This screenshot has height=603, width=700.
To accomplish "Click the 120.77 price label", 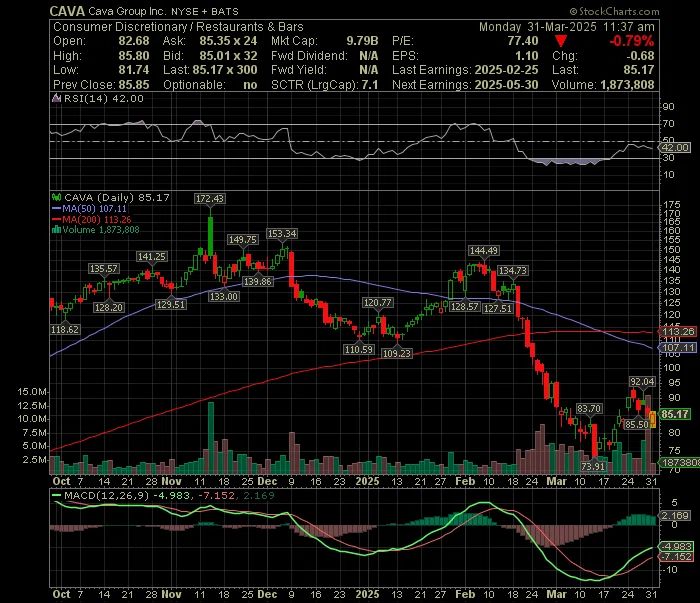I will click(378, 303).
